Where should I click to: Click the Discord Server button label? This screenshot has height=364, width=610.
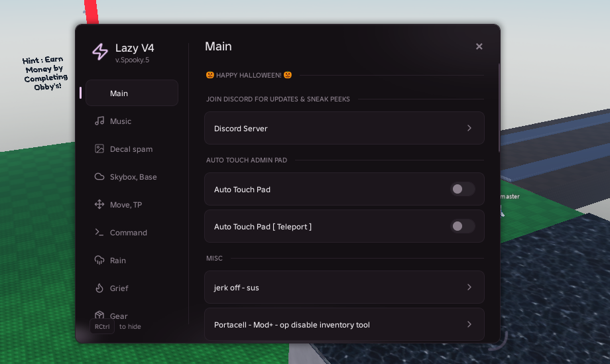point(241,129)
